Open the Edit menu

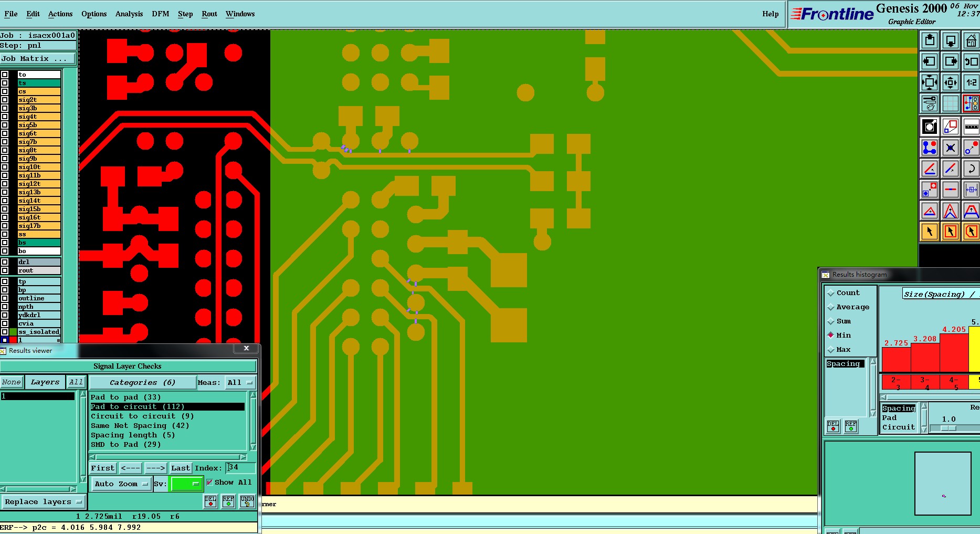[x=33, y=14]
